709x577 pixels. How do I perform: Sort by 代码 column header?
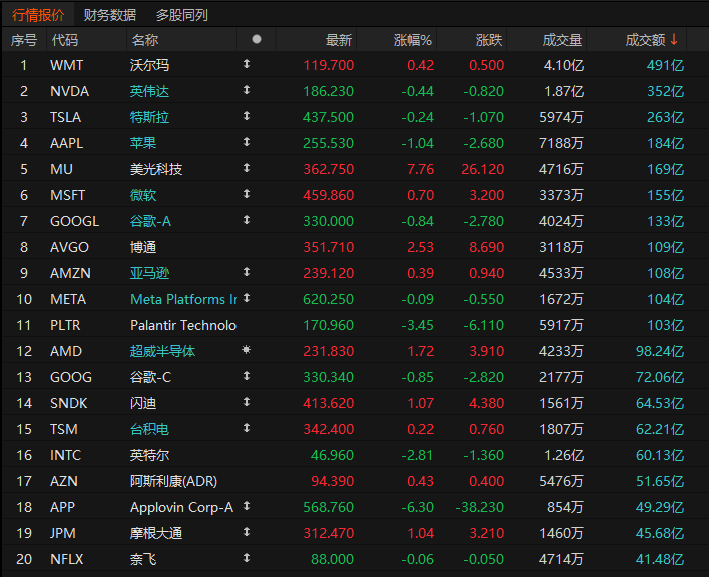click(65, 40)
